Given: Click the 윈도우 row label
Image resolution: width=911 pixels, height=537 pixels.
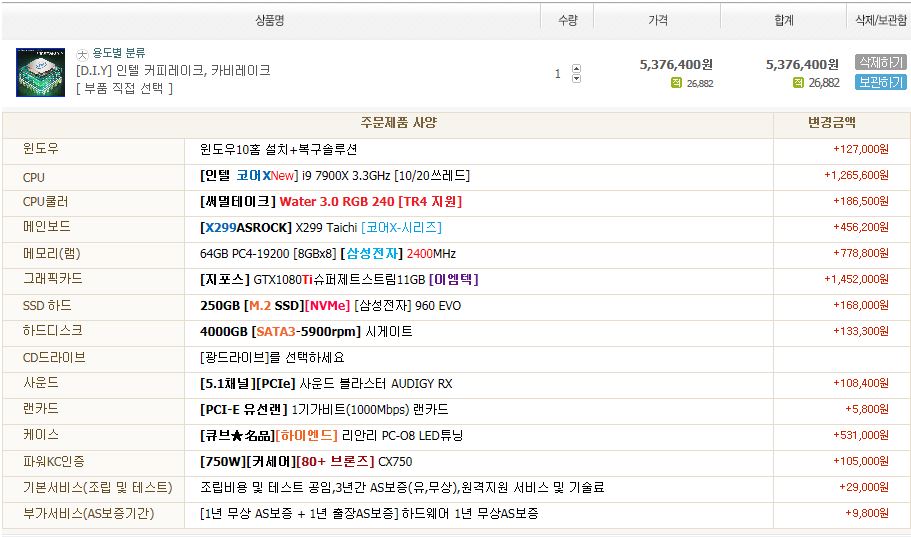Looking at the screenshot, I should pos(41,149).
